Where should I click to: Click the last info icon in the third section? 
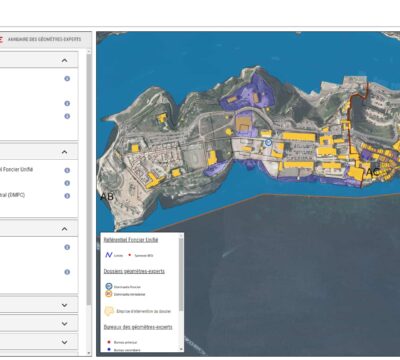(x=67, y=272)
